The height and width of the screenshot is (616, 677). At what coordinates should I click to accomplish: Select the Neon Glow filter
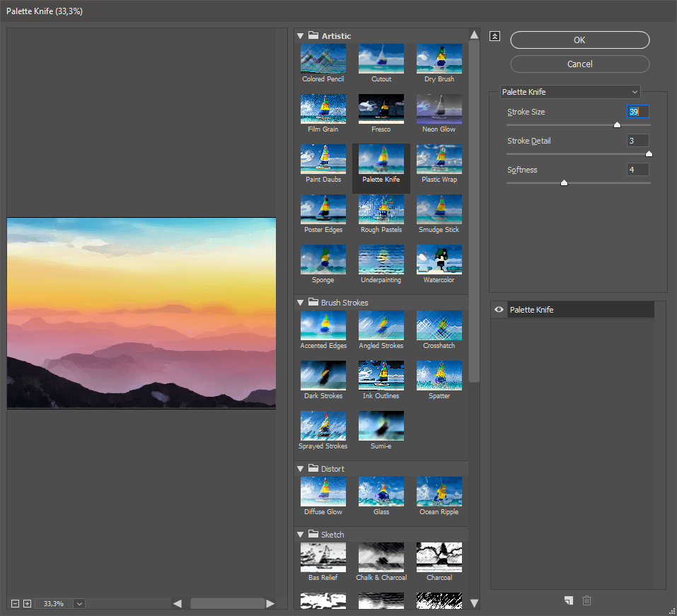439,108
